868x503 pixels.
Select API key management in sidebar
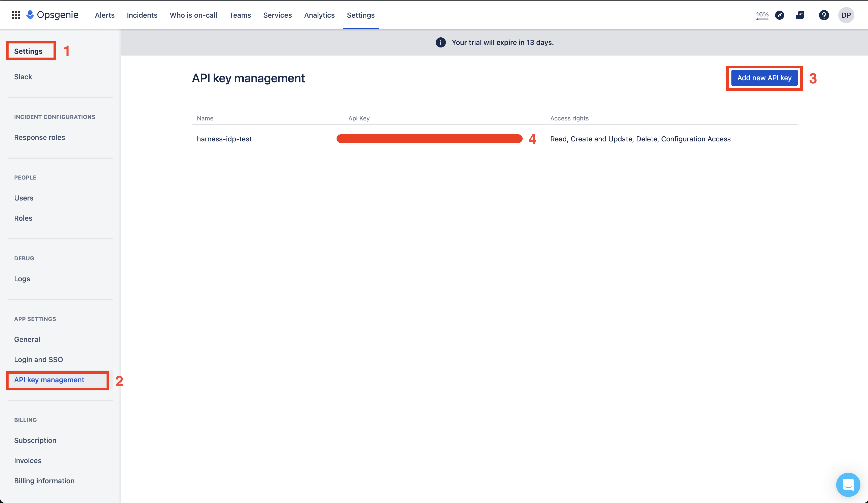pyautogui.click(x=49, y=380)
